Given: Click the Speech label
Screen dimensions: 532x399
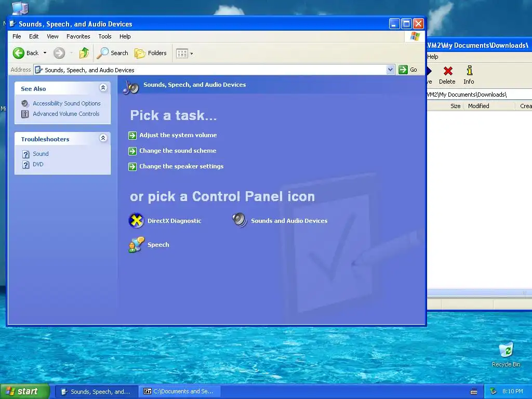Looking at the screenshot, I should click(x=158, y=245).
